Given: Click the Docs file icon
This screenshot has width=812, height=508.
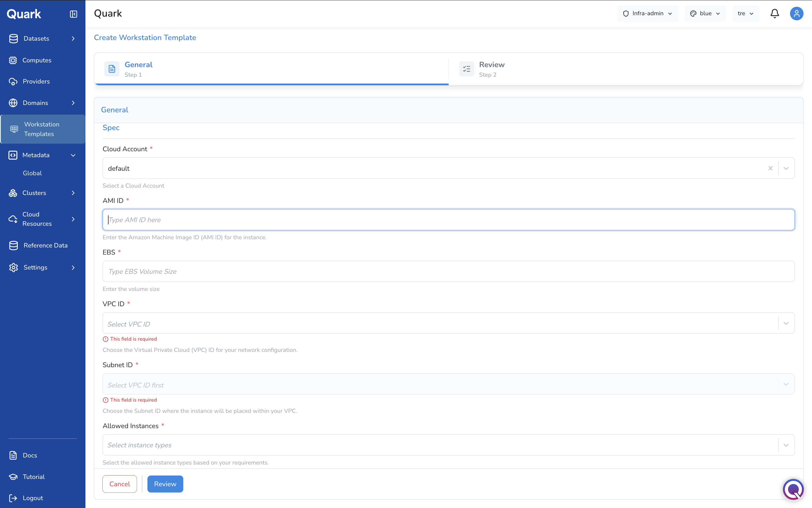Looking at the screenshot, I should tap(13, 455).
